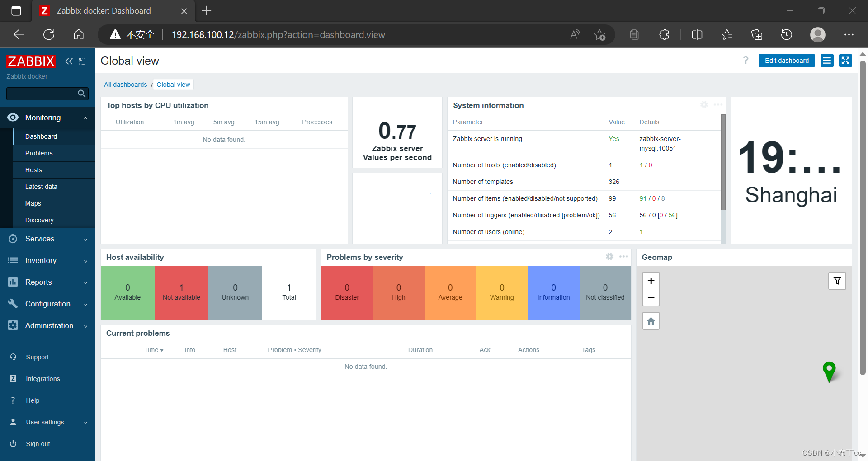Click the User settings person icon

13,422
